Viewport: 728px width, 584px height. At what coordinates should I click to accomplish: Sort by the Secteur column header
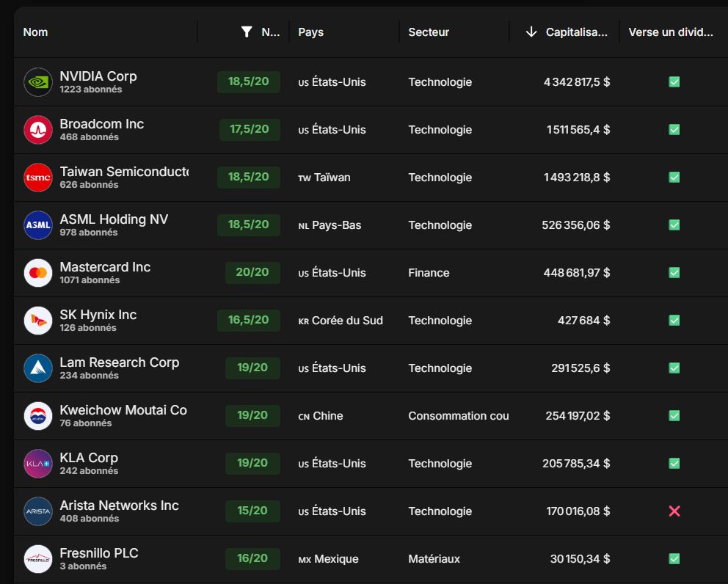[429, 32]
